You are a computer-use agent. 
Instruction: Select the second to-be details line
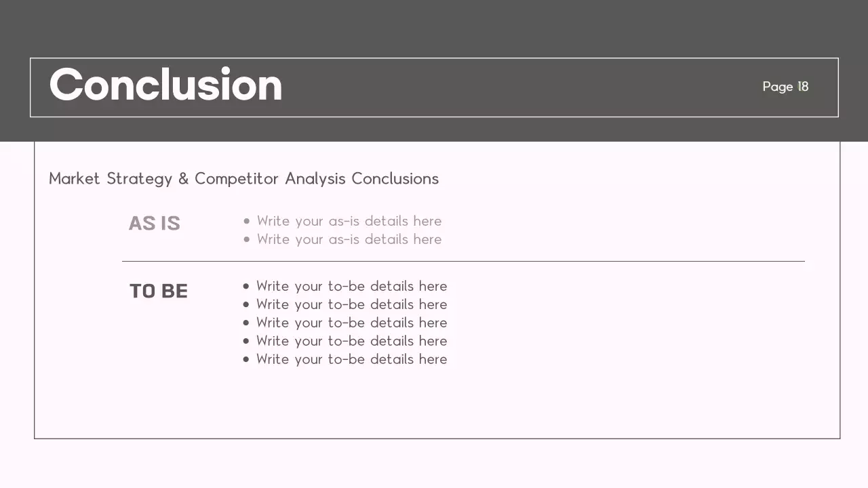[351, 304]
